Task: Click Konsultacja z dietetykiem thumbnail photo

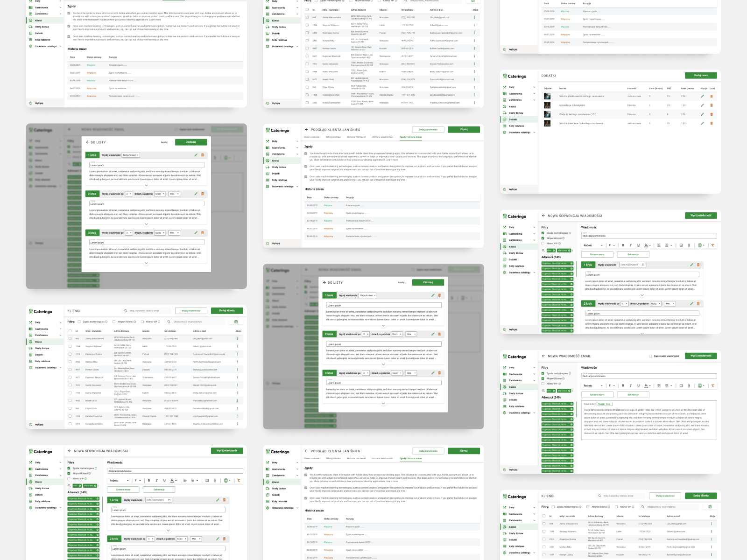Action: [547, 105]
